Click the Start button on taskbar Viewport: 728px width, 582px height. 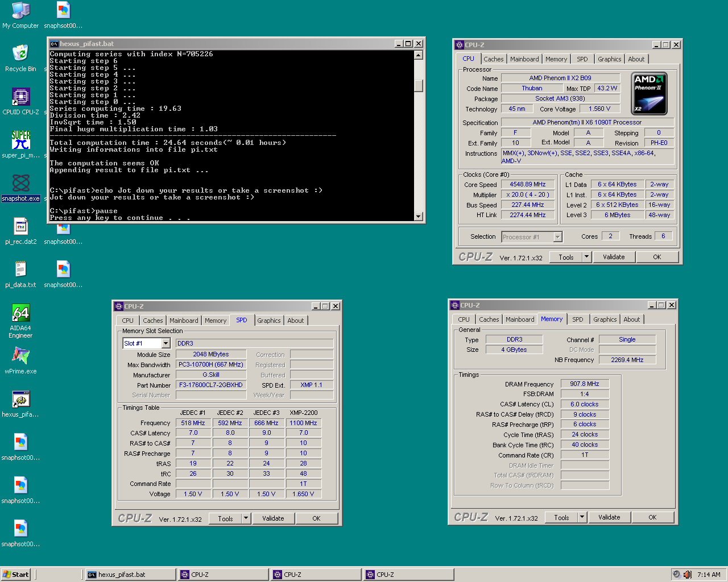[x=15, y=575]
